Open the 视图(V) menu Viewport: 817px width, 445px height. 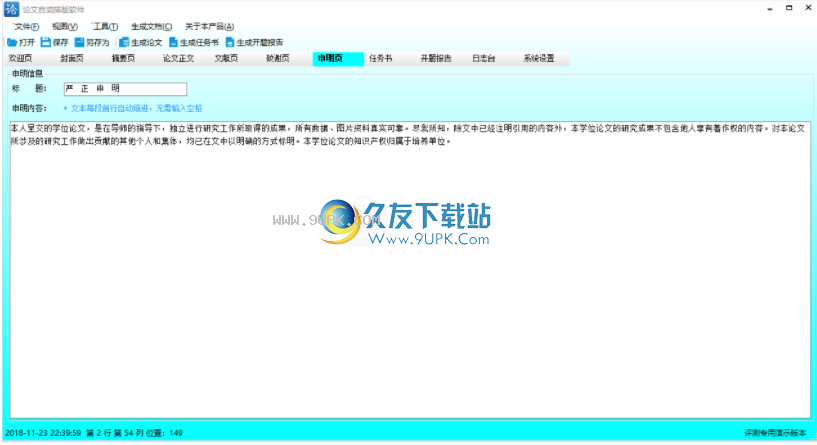tap(65, 27)
